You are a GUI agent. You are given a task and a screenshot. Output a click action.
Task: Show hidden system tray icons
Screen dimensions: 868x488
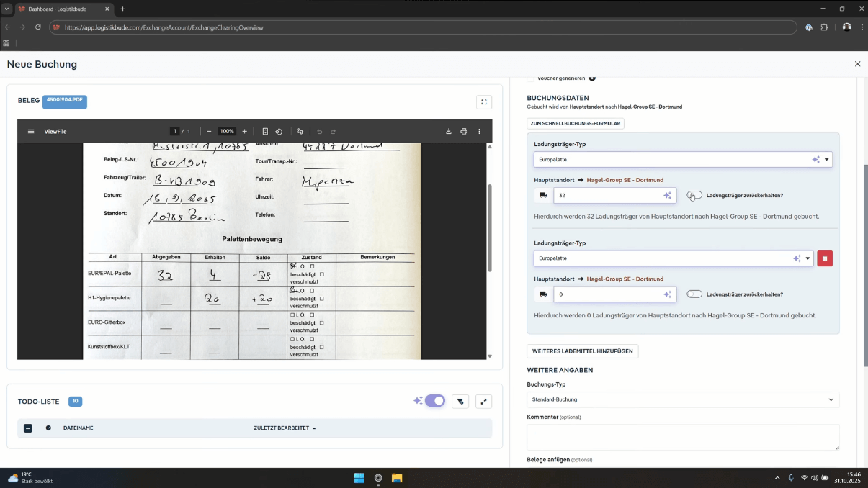tap(777, 478)
